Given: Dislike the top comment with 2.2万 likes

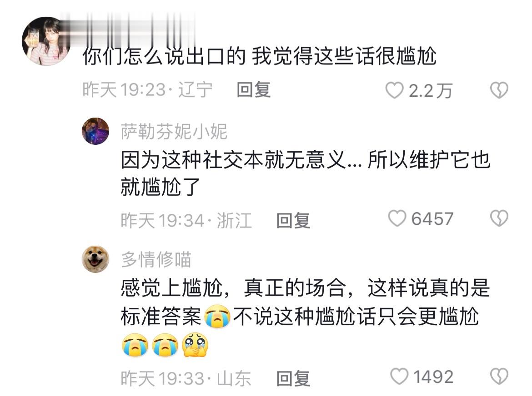Looking at the screenshot, I should point(499,90).
